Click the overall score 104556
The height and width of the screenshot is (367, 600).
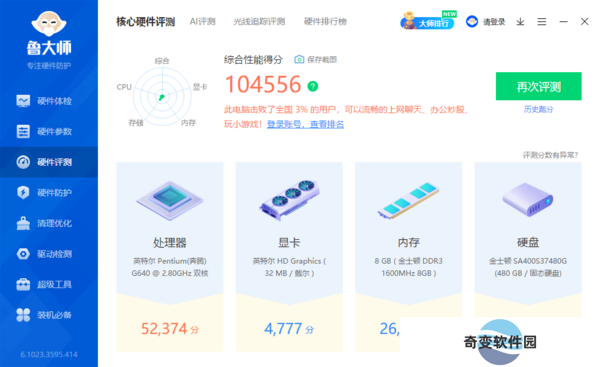click(263, 85)
